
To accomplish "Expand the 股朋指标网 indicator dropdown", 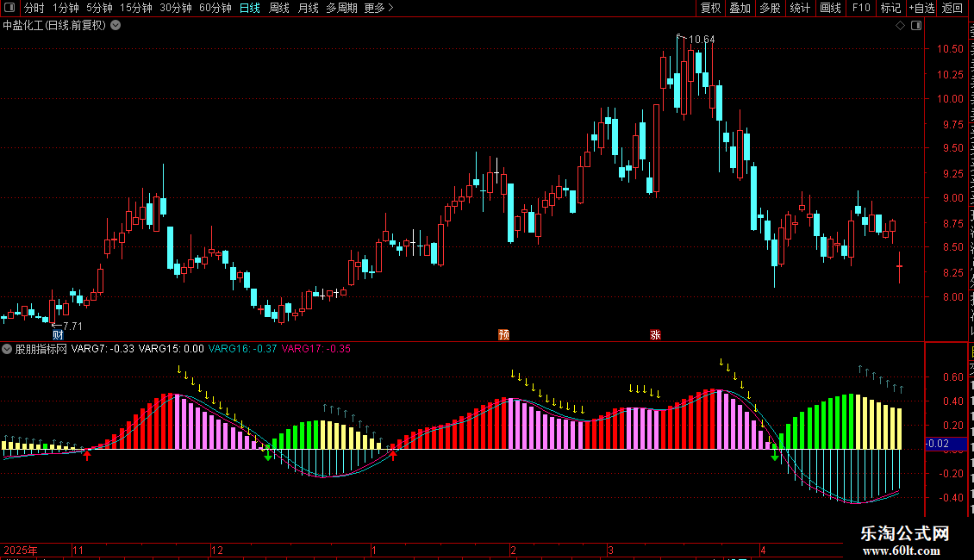I will click(7, 349).
